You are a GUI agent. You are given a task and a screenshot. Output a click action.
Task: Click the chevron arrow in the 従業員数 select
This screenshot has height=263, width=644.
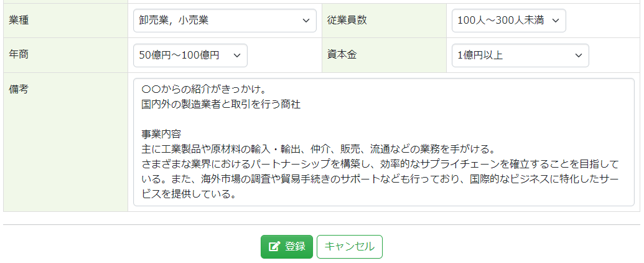pyautogui.click(x=555, y=21)
